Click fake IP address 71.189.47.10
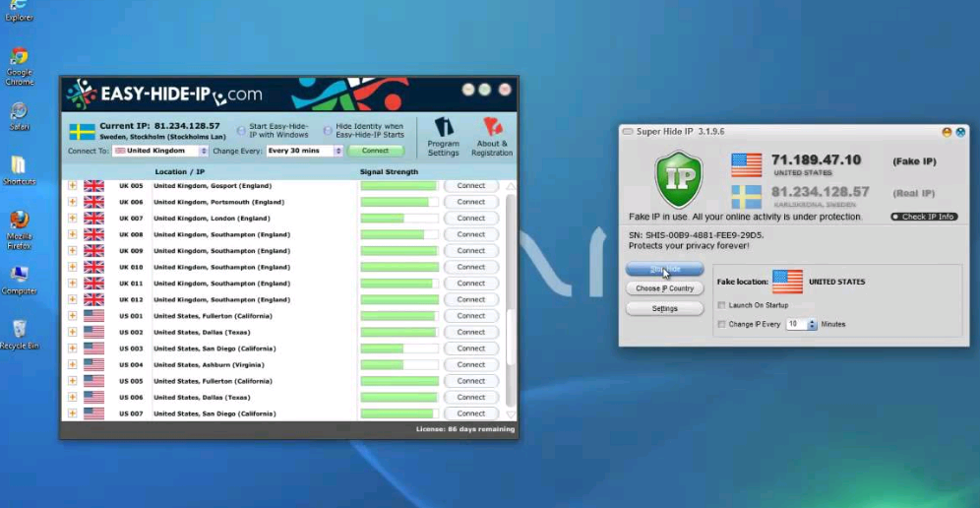The height and width of the screenshot is (508, 980). [816, 160]
